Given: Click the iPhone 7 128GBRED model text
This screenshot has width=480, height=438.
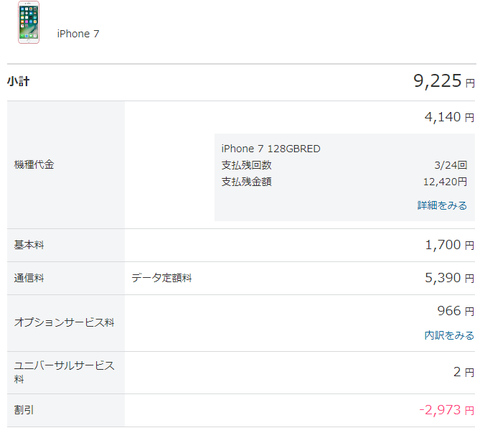Looking at the screenshot, I should click(271, 149).
